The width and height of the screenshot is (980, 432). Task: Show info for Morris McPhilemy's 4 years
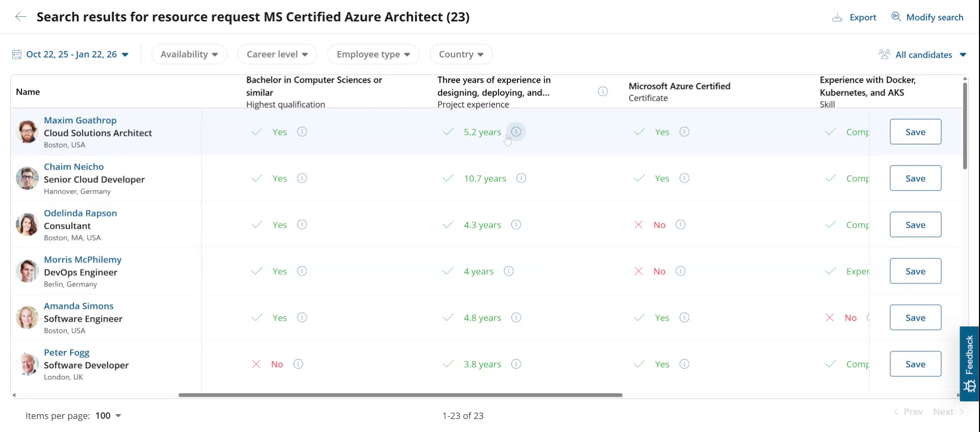(509, 271)
